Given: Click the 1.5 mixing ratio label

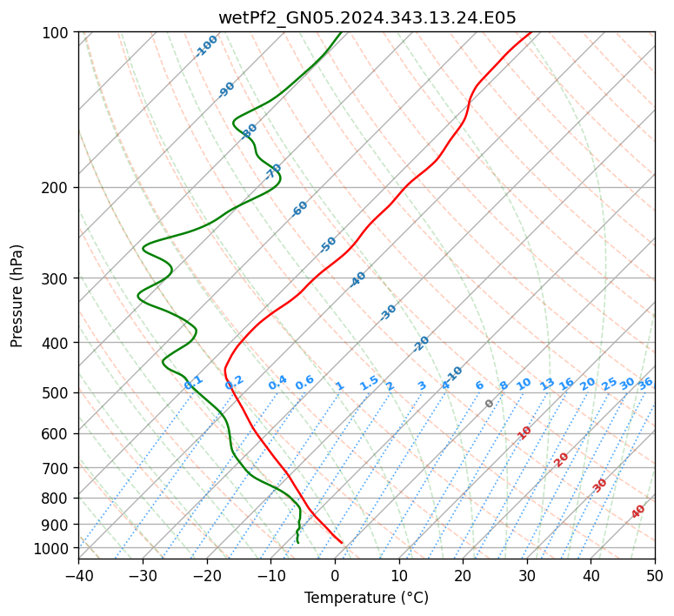Looking at the screenshot, I should [369, 383].
